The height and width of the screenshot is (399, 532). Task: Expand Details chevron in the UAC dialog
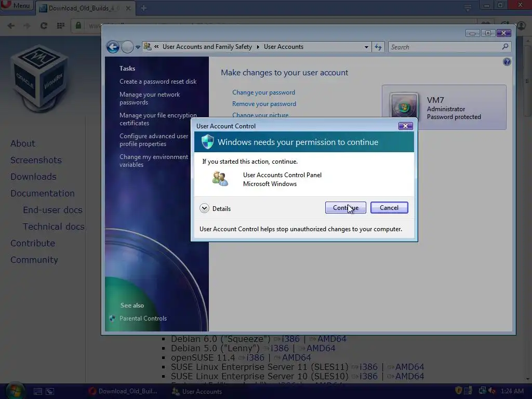204,208
